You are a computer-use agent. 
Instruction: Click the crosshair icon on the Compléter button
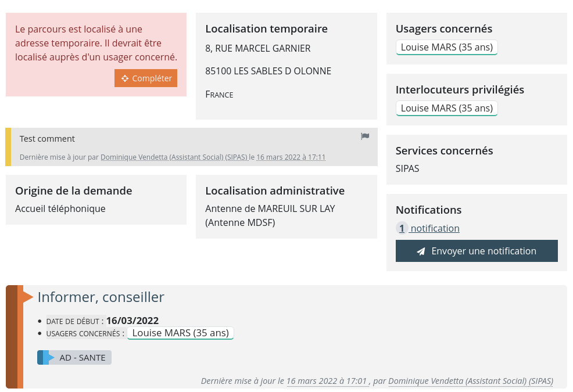pos(124,78)
